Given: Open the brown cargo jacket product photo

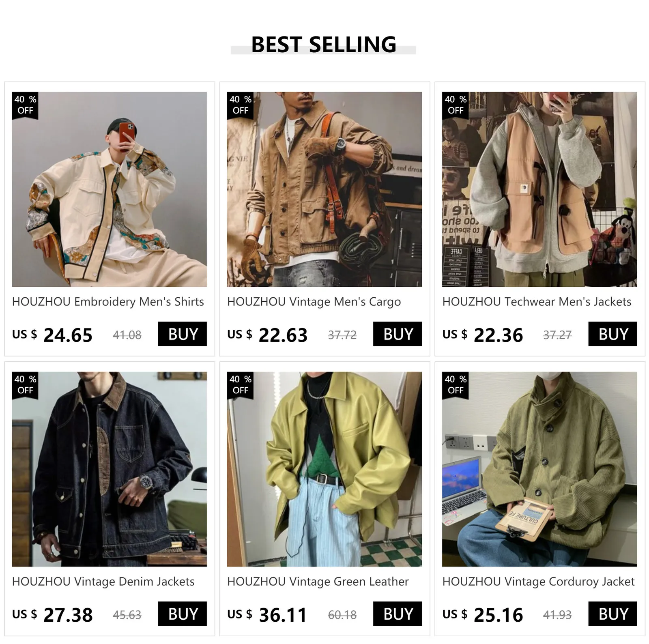Looking at the screenshot, I should [324, 189].
